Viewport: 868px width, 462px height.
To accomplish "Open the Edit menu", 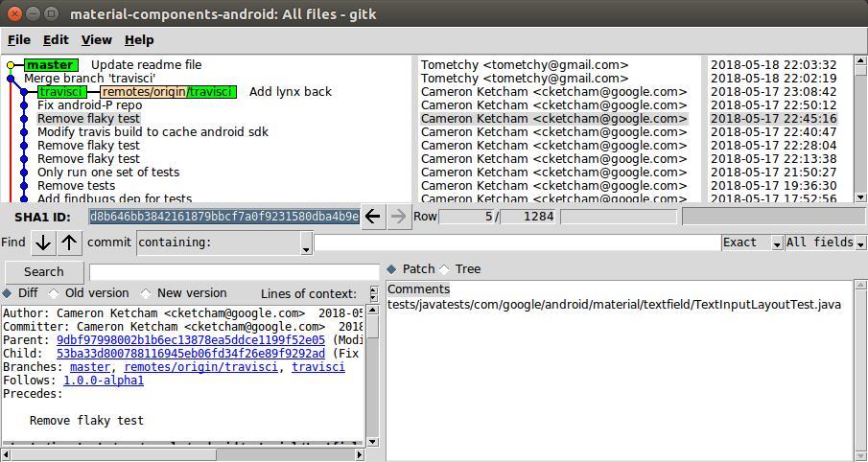I will click(x=56, y=40).
